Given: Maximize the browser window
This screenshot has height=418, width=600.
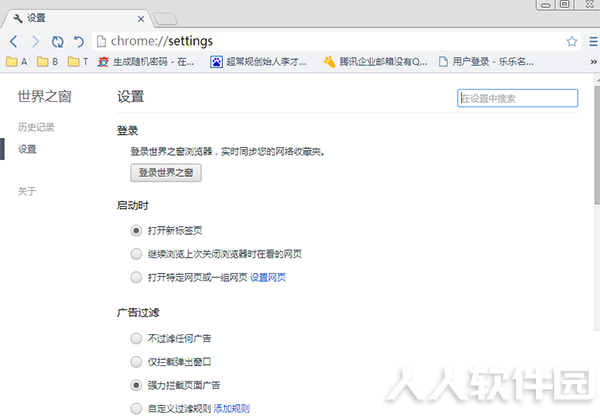Looking at the screenshot, I should pyautogui.click(x=565, y=5).
